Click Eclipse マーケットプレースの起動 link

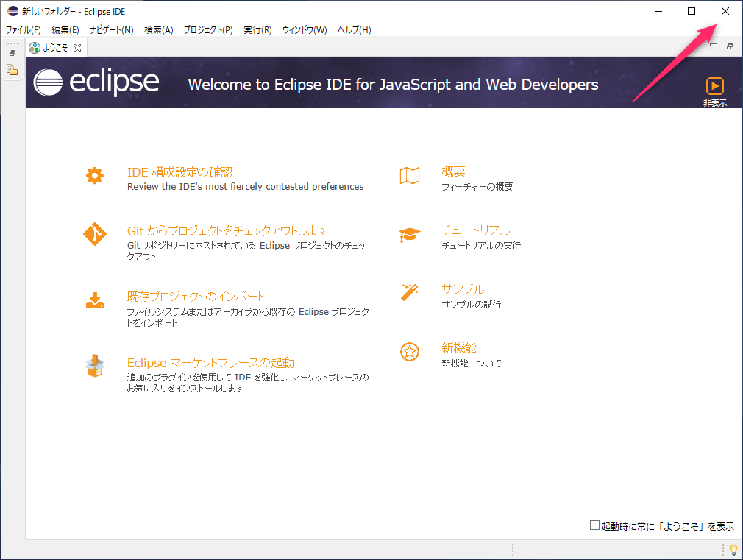point(210,363)
